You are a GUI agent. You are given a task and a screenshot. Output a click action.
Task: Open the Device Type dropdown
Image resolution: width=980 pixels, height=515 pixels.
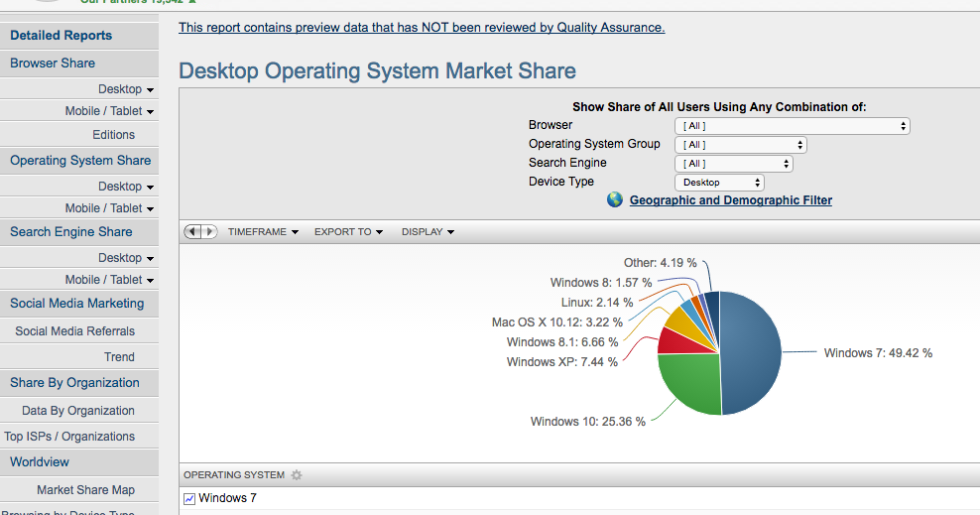pos(719,182)
